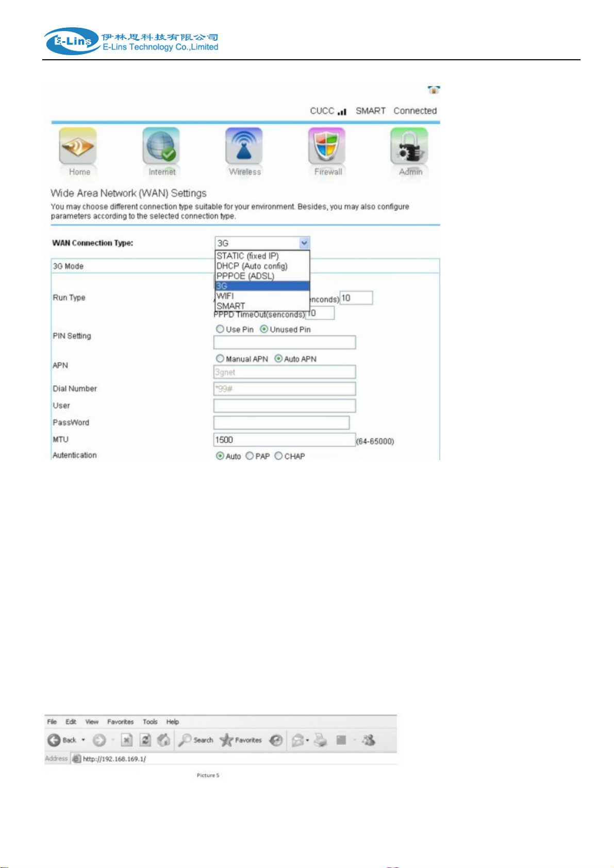Select the Manual APN radio button

click(x=220, y=359)
